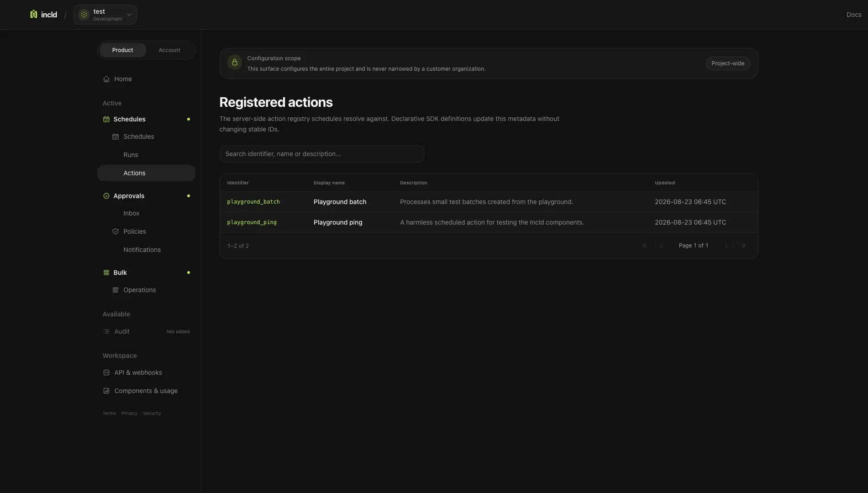Open the Schedules sub-item
The width and height of the screenshot is (868, 493).
[x=146, y=136]
